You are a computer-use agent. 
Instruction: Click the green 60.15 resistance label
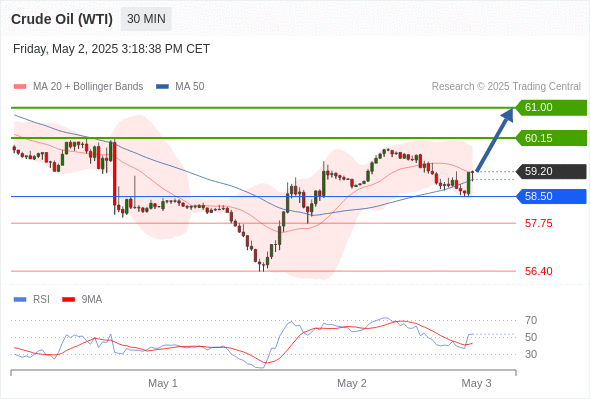tap(551, 138)
